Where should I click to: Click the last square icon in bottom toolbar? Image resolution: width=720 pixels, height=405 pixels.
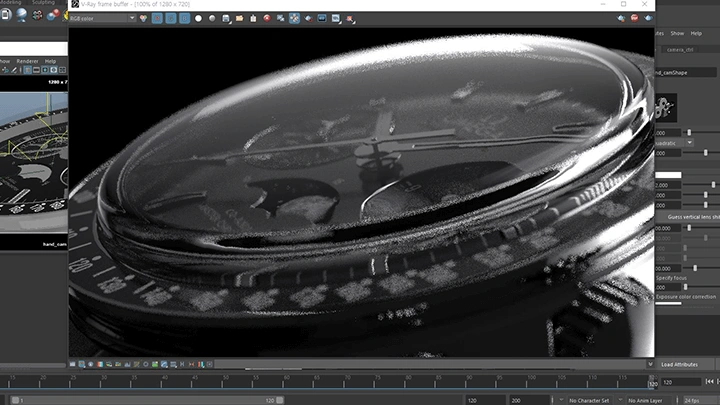[x=210, y=364]
